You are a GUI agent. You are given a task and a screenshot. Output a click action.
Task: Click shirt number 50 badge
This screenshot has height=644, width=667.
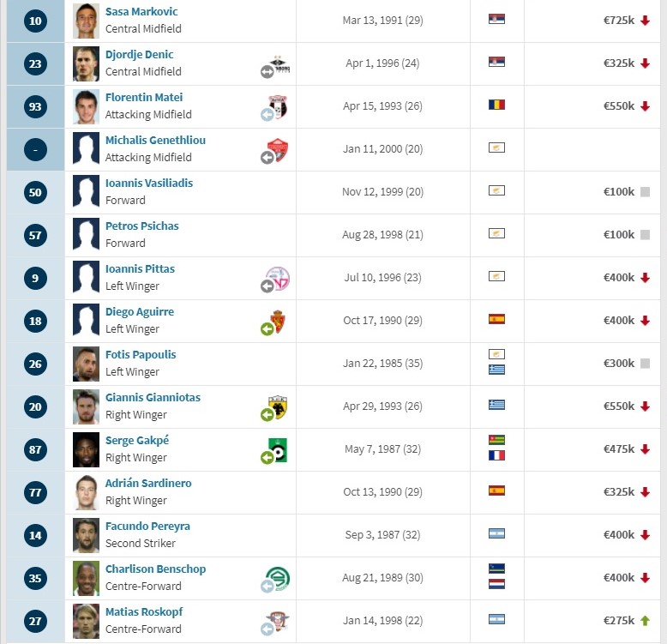click(x=35, y=192)
